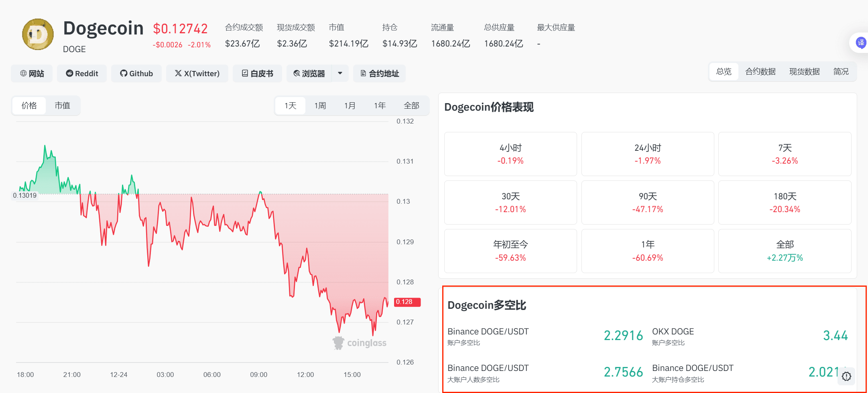Click the DOGE ticker symbol
868x393 pixels.
pos(74,49)
